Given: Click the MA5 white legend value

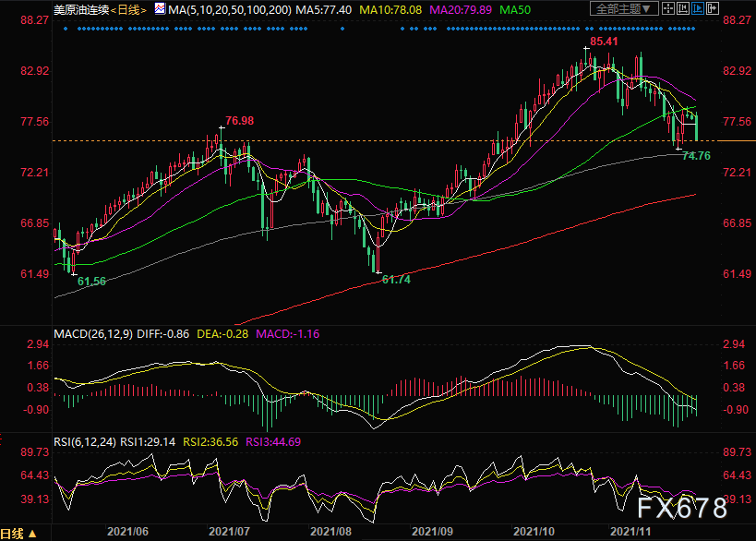Looking at the screenshot, I should click(323, 9).
